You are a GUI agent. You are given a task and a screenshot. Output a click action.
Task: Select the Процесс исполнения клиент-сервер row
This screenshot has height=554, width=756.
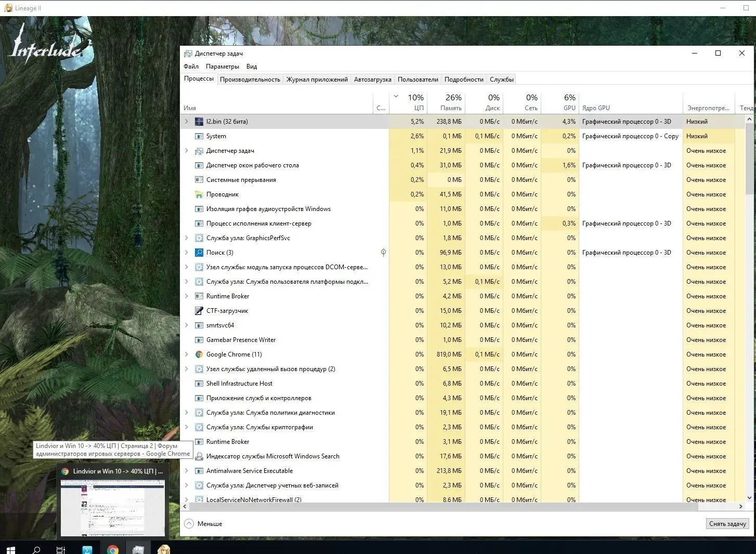pos(463,223)
